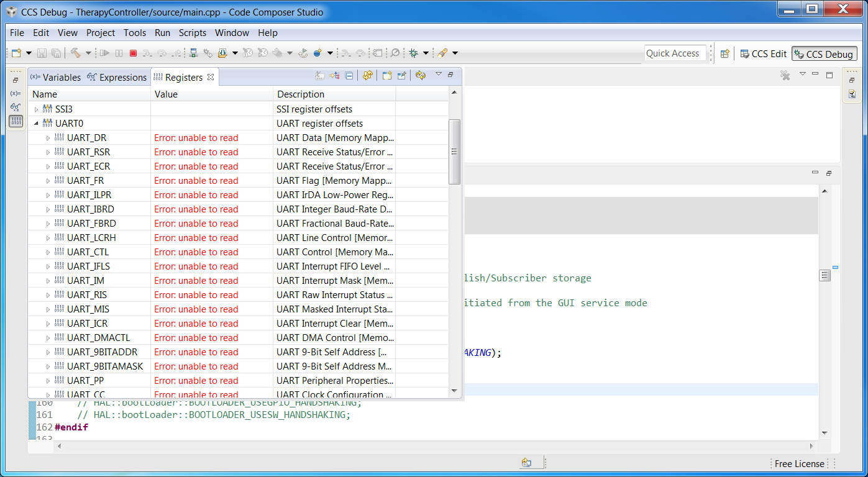Pin the Registers view

click(402, 76)
